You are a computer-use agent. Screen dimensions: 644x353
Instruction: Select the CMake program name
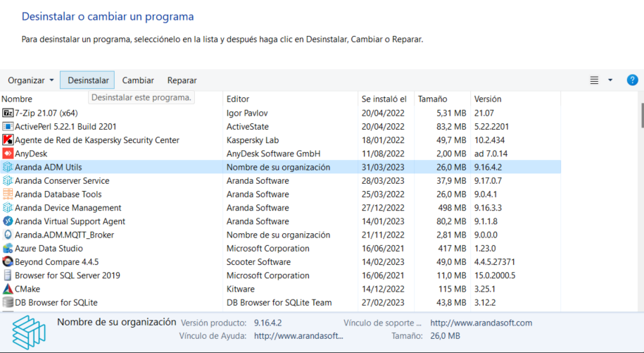click(27, 290)
